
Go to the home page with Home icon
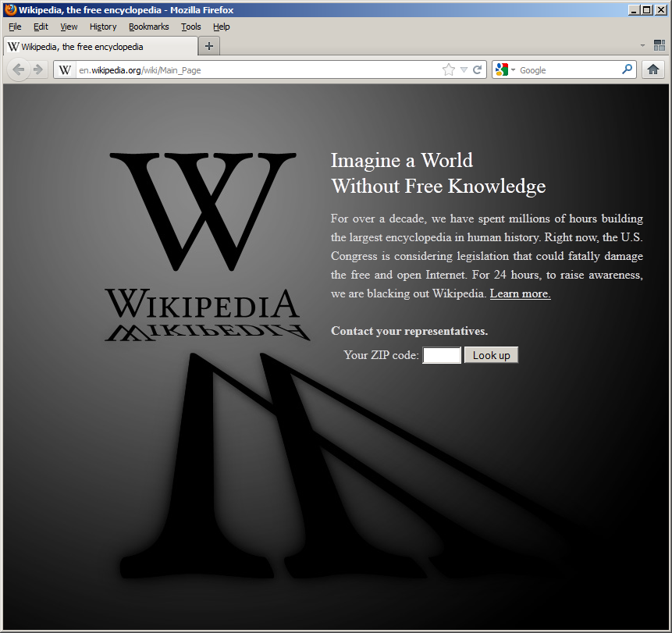click(653, 69)
